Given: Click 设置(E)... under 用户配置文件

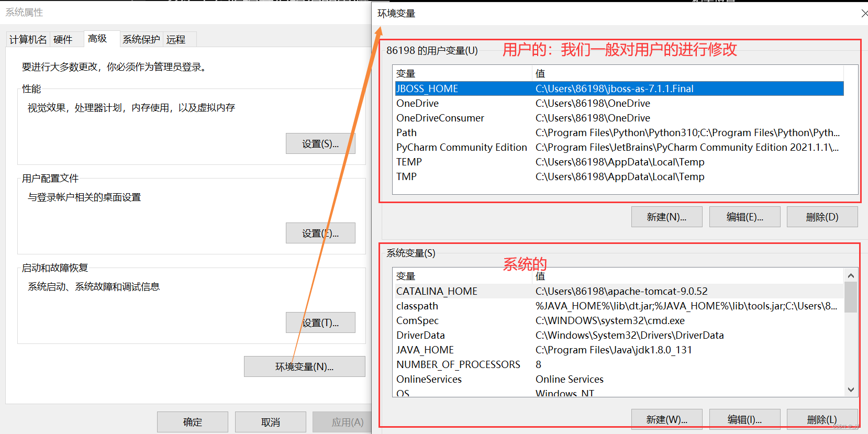Looking at the screenshot, I should pos(320,233).
